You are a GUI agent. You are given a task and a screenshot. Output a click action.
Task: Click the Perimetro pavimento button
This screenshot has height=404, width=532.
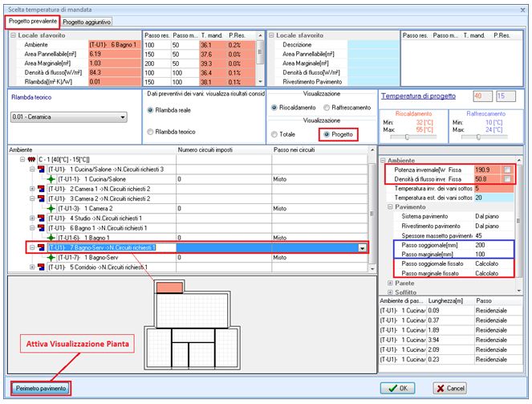pyautogui.click(x=40, y=388)
